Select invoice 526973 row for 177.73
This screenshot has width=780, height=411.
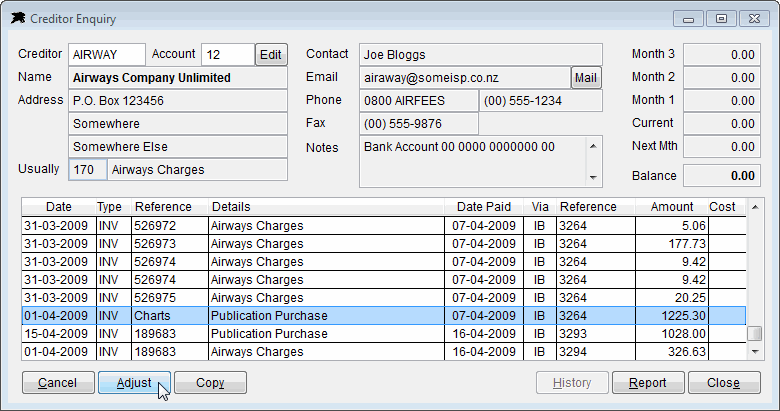pyautogui.click(x=384, y=244)
